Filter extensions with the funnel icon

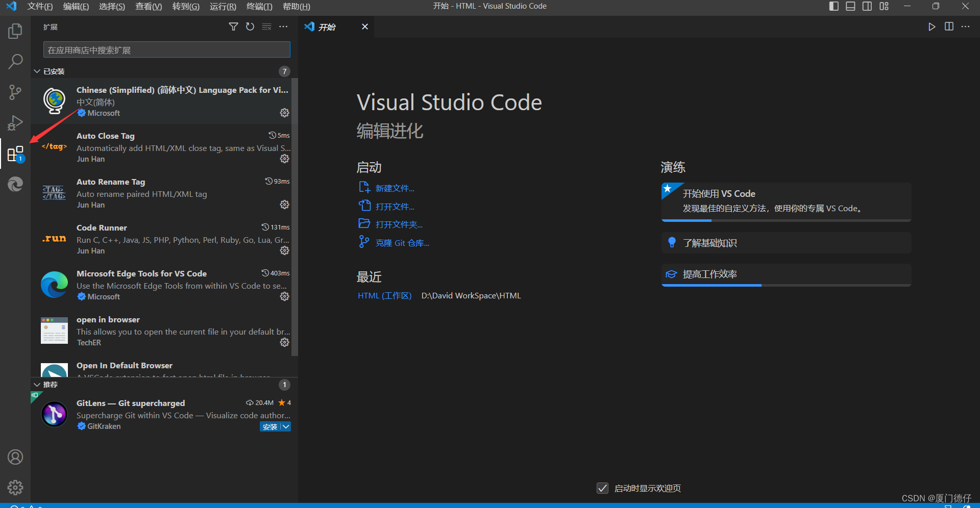(x=233, y=27)
